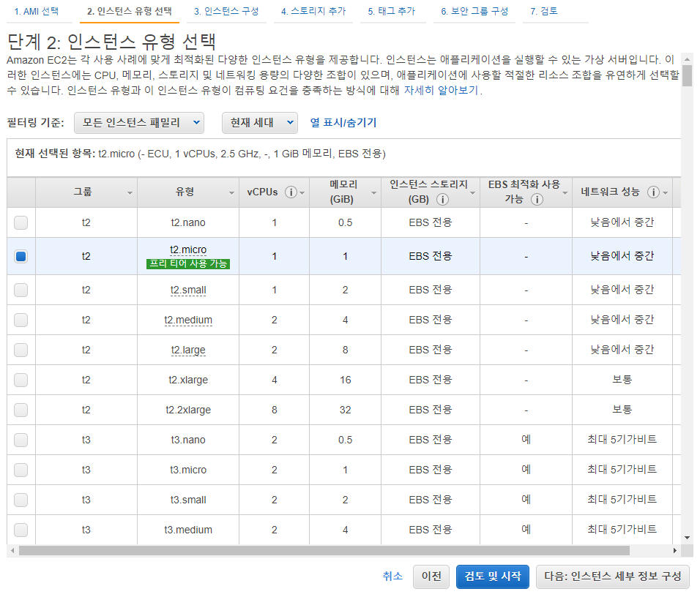Click horizontal scrollbar left arrow

coord(12,551)
